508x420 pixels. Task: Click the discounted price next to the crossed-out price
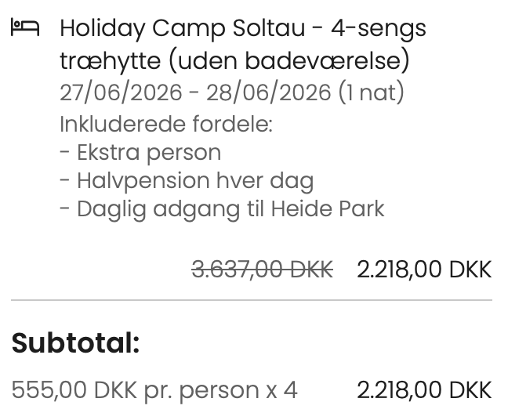tap(424, 270)
